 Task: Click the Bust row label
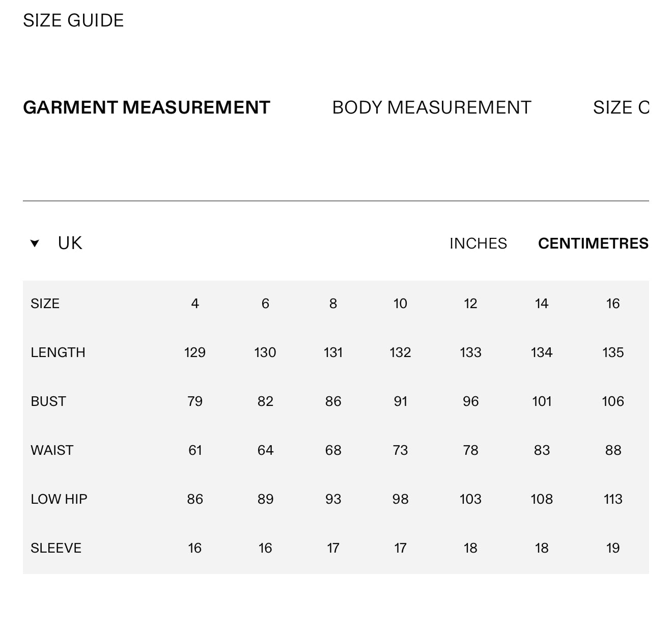(48, 401)
